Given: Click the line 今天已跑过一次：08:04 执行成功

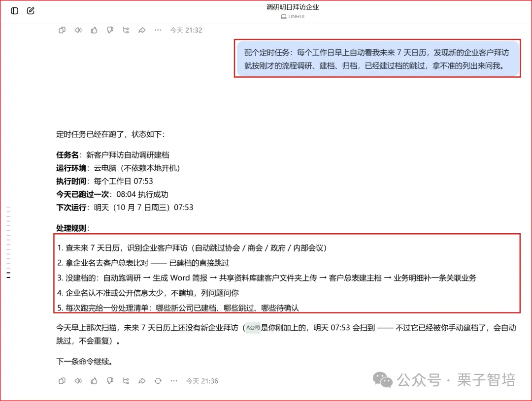Looking at the screenshot, I should [112, 194].
